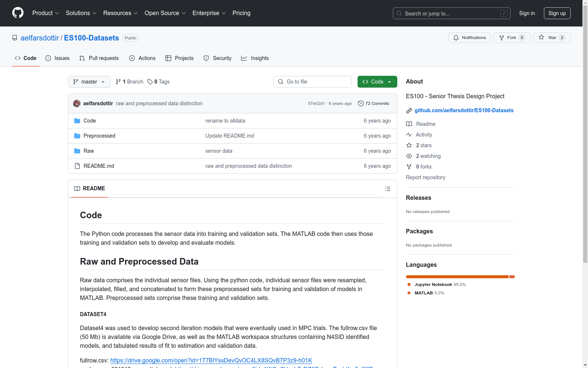Click the Search or jump to field
The width and height of the screenshot is (588, 368).
tap(452, 13)
